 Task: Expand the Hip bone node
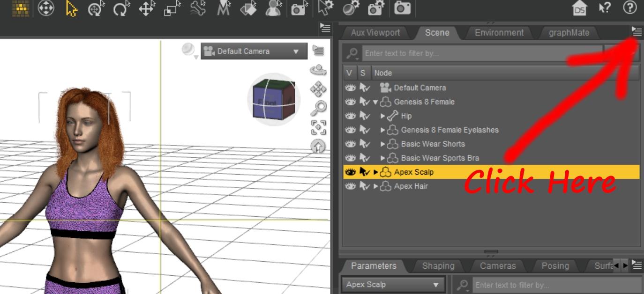383,116
